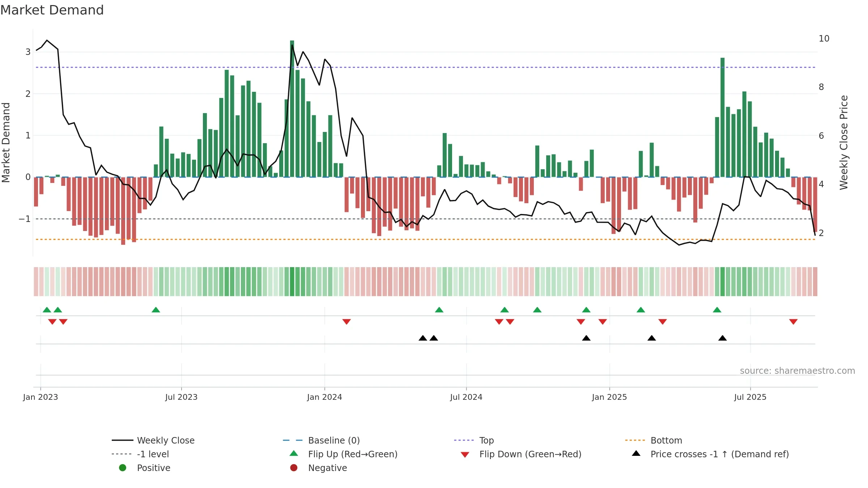Viewport: 868px width, 488px height.
Task: Click the green flip-up marker near Jul 2023
Action: 156,310
